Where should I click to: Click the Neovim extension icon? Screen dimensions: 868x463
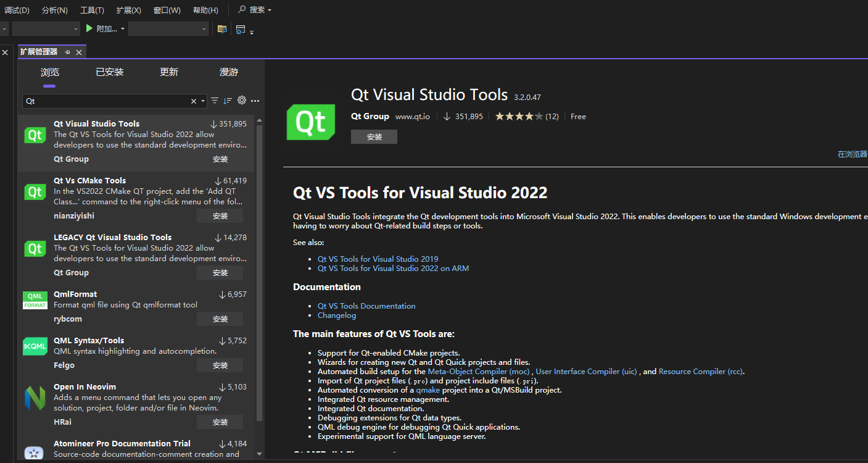click(x=35, y=398)
